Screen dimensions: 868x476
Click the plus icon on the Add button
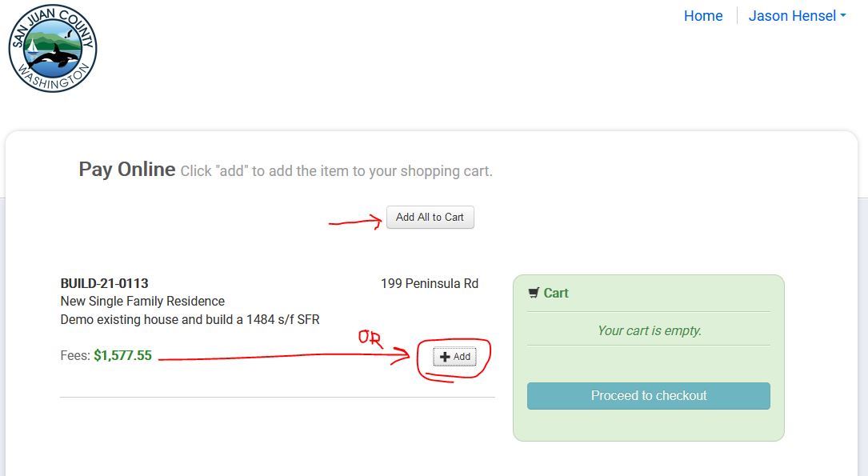(x=446, y=357)
